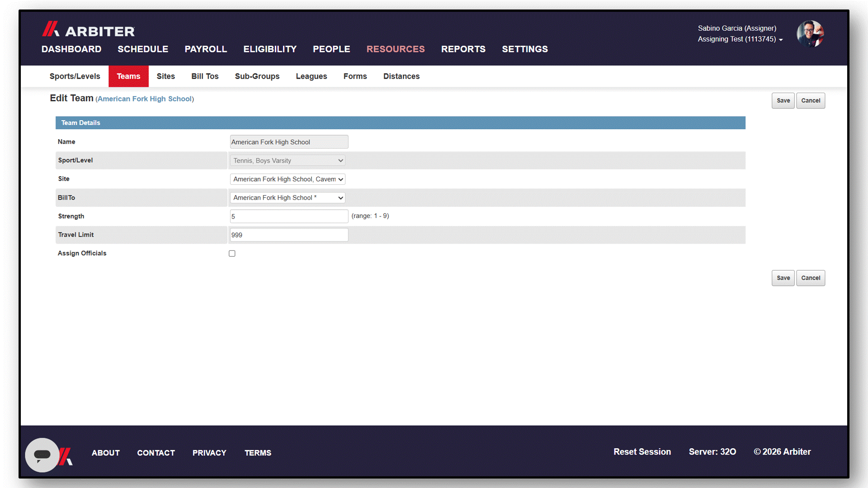Open the Terms footer link
This screenshot has width=868, height=488.
click(x=258, y=453)
